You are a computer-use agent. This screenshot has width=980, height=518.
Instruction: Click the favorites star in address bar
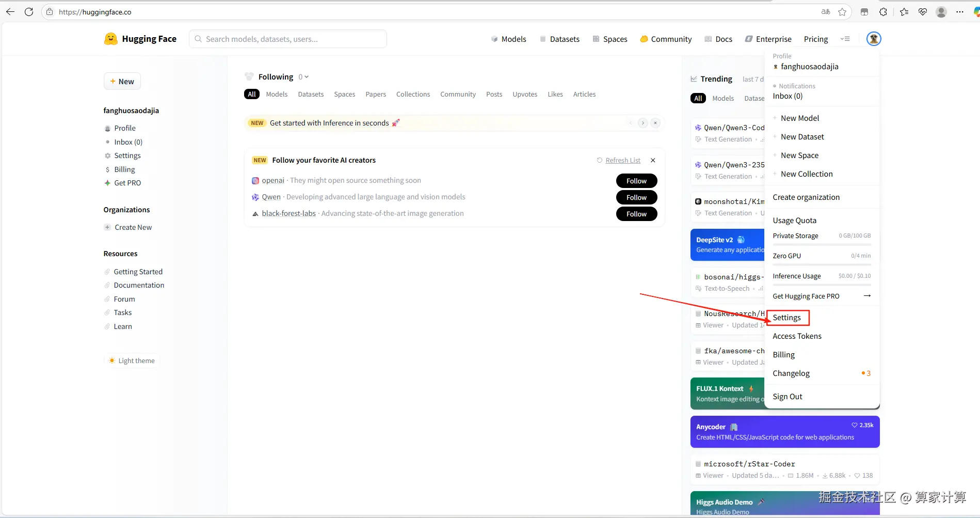842,12
